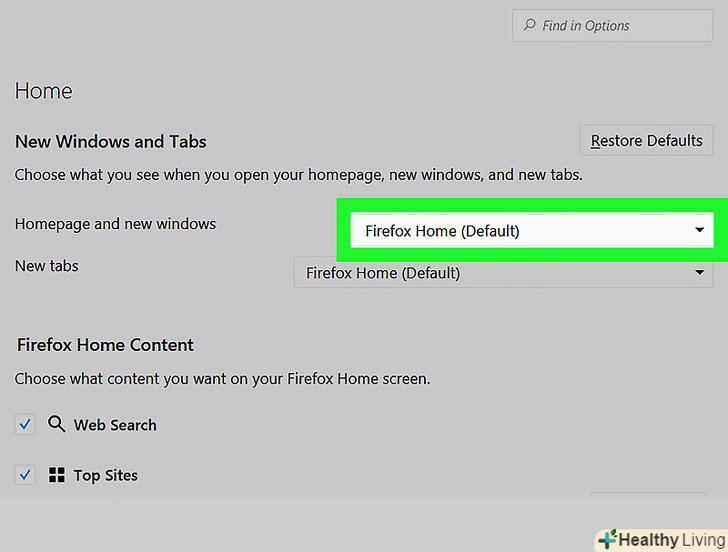Toggle the Web Search checkbox

pos(25,425)
